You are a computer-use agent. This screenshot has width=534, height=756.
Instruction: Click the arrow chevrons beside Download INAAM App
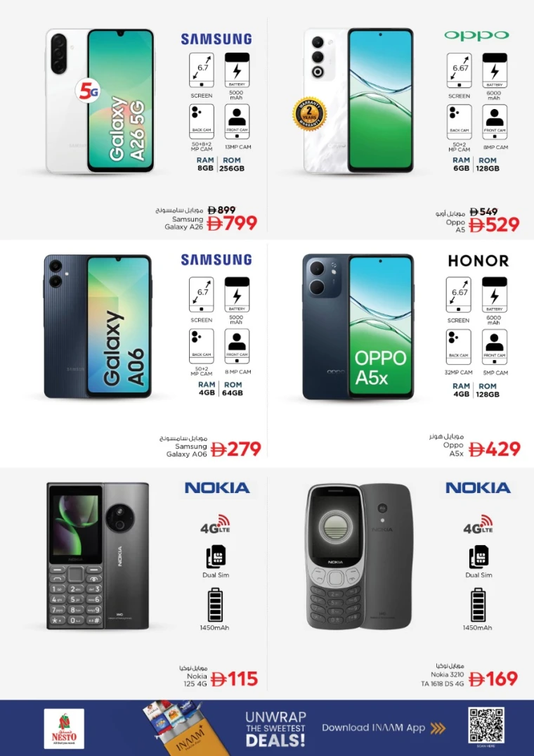pyautogui.click(x=438, y=728)
